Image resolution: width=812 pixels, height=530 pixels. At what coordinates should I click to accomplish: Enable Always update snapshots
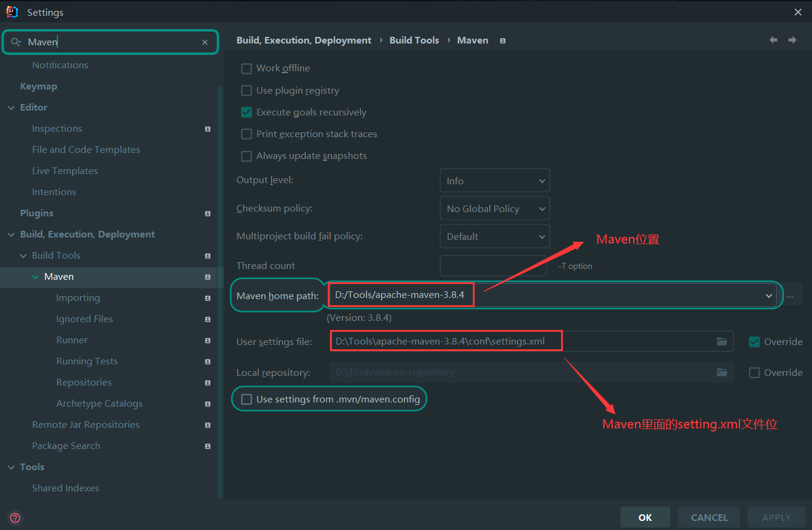246,156
